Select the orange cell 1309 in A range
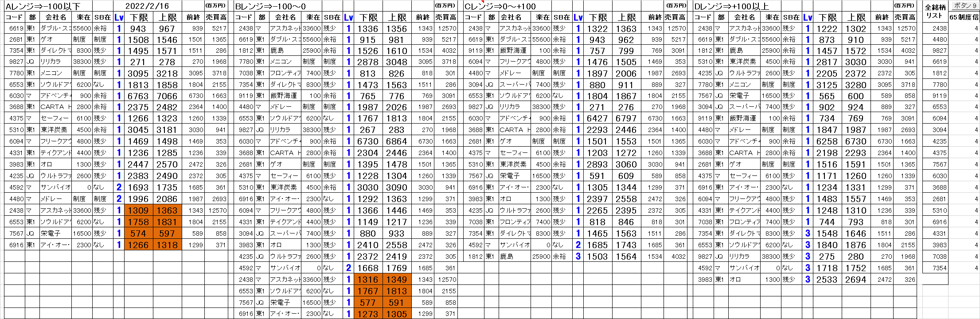The width and height of the screenshot is (980, 319). [x=138, y=210]
